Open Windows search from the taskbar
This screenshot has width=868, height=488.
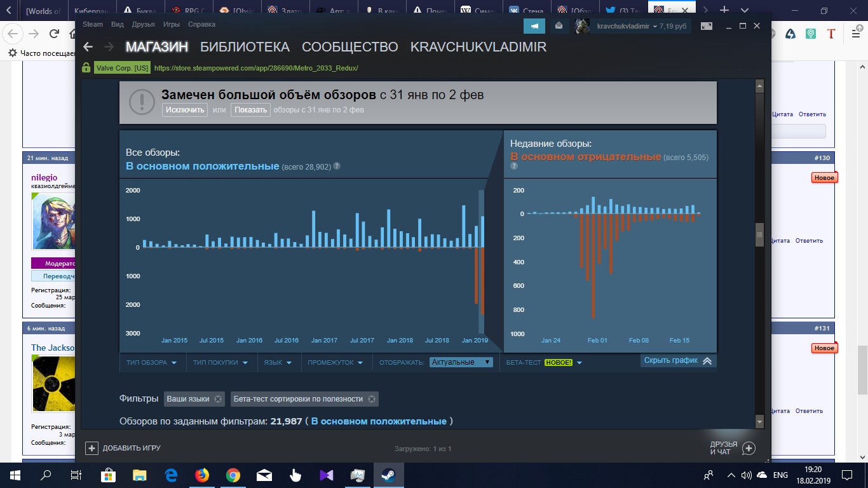click(46, 475)
